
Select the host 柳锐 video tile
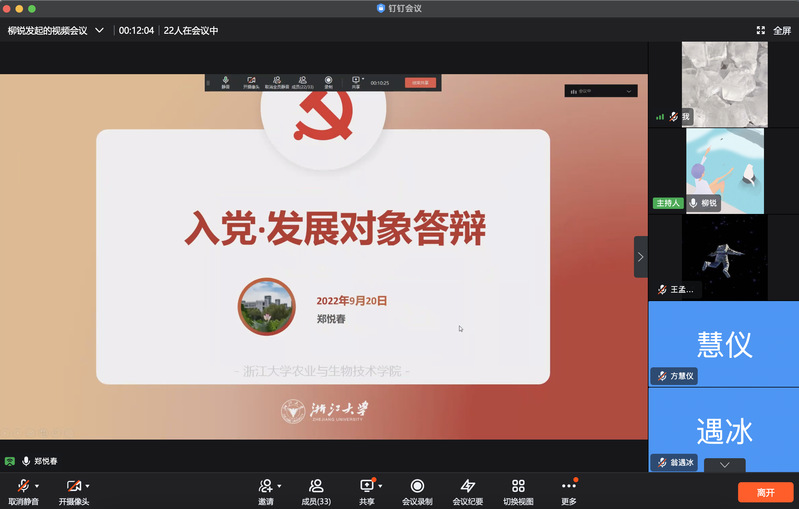pos(725,171)
